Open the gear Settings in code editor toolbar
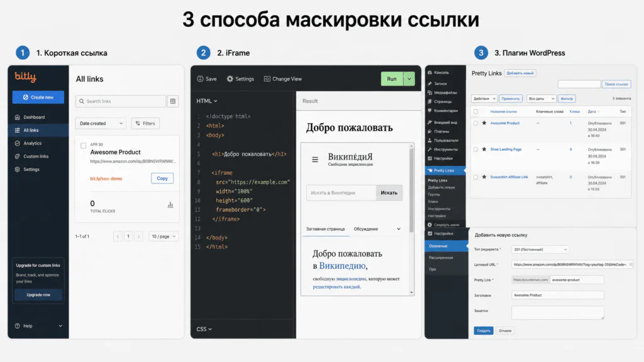Viewport: 644px width, 362px height. click(240, 79)
